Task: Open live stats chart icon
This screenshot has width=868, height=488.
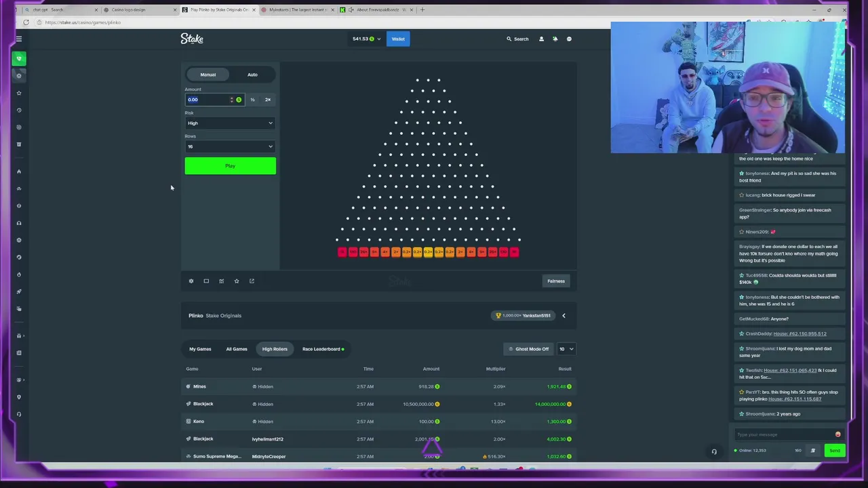Action: pos(221,281)
